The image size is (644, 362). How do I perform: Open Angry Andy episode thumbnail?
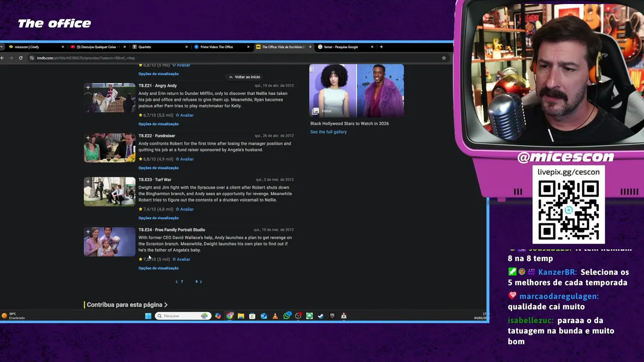(x=110, y=98)
